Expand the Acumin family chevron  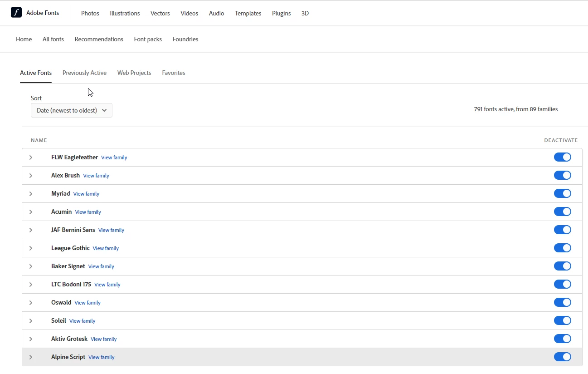(31, 212)
